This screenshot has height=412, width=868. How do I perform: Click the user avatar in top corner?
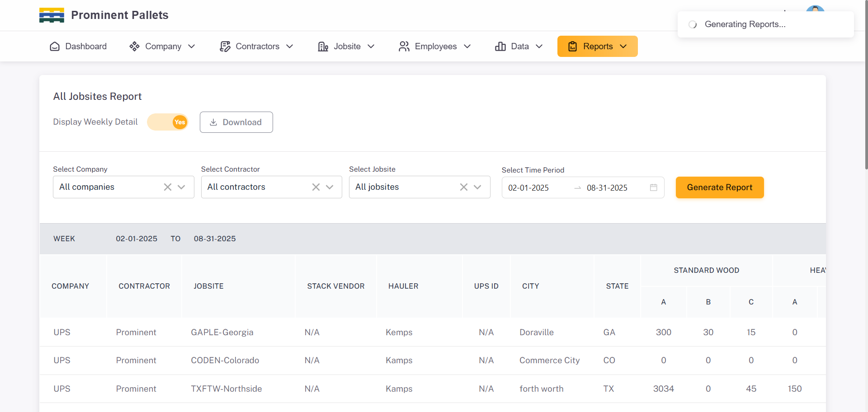pyautogui.click(x=815, y=8)
